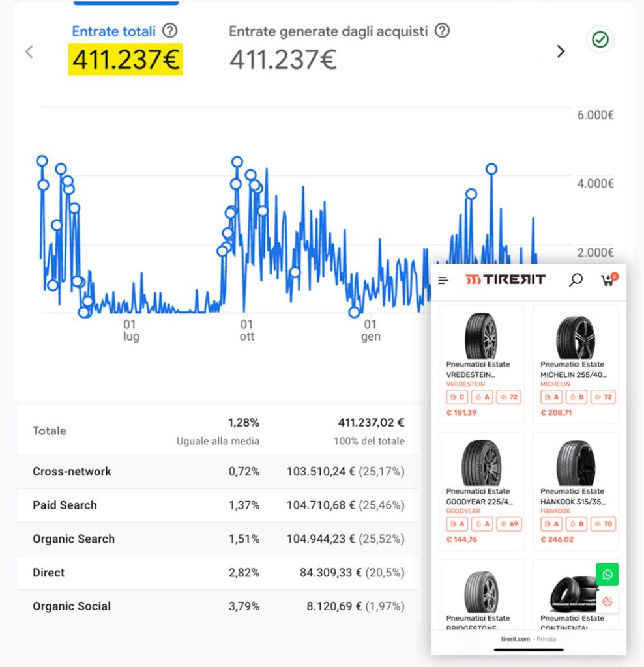The width and height of the screenshot is (644, 667).
Task: Open the shopping cart icon
Action: coord(607,280)
